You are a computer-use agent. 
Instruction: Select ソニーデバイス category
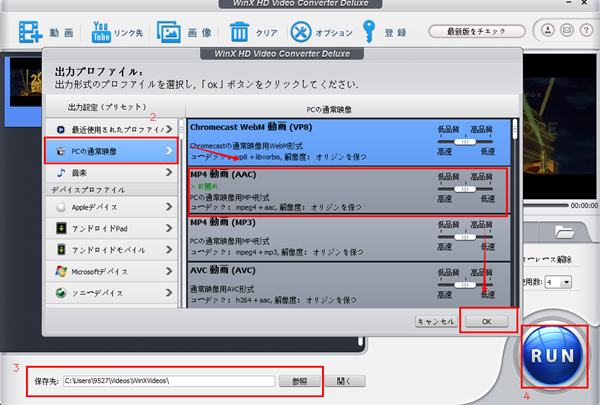coord(112,293)
